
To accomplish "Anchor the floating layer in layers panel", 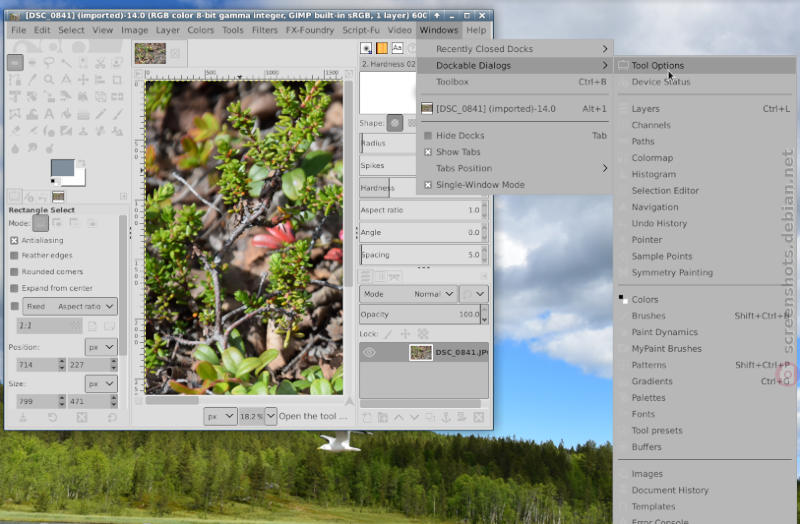I will point(445,418).
